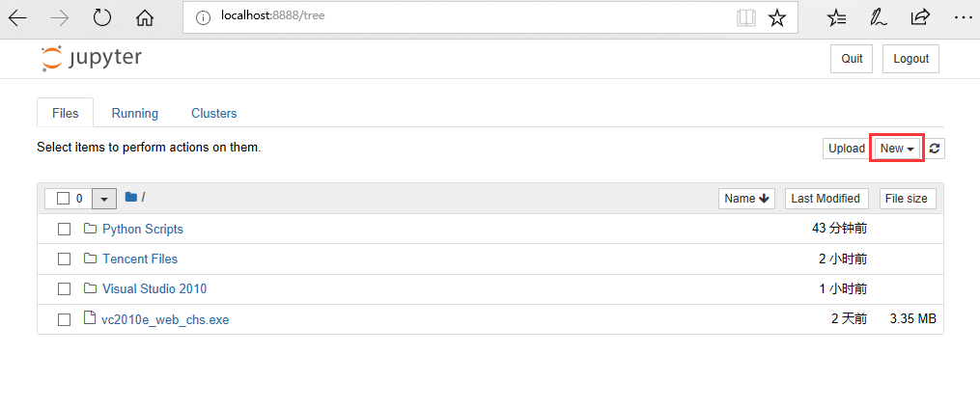
Task: Open the browser favorites hub icon
Action: click(x=837, y=18)
